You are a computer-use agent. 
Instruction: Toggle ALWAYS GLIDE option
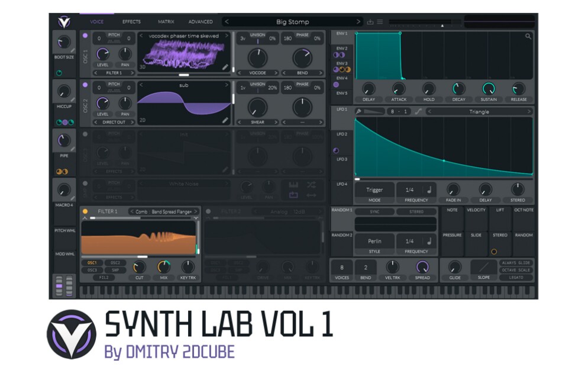click(x=516, y=263)
